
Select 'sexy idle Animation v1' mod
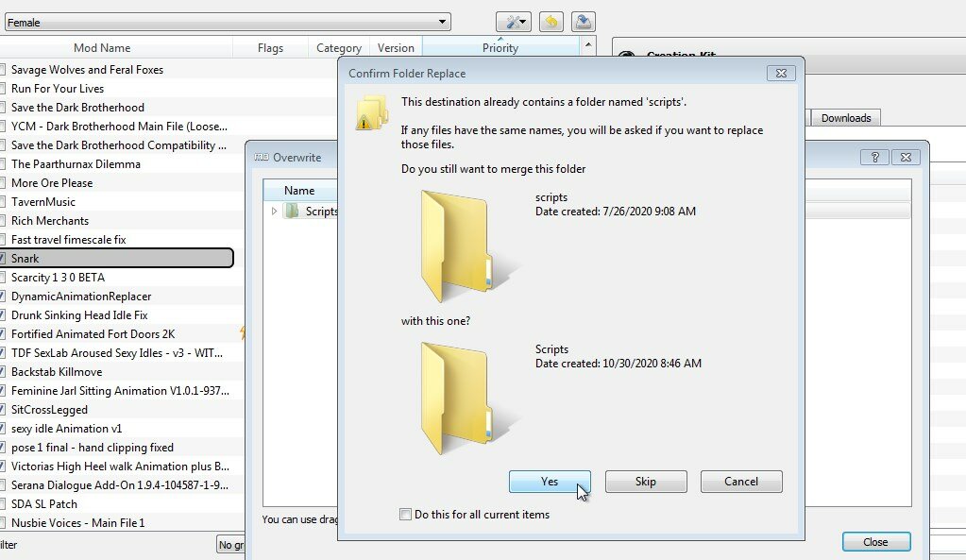66,429
